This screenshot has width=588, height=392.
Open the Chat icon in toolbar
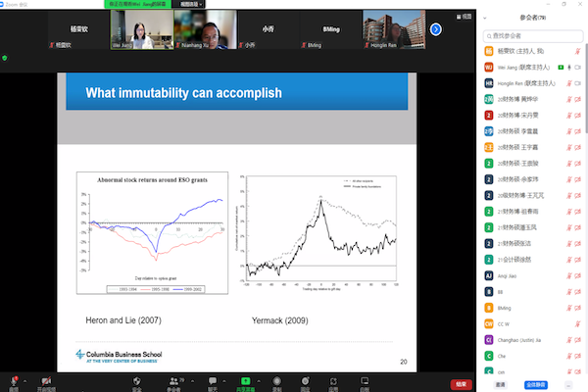(214, 379)
